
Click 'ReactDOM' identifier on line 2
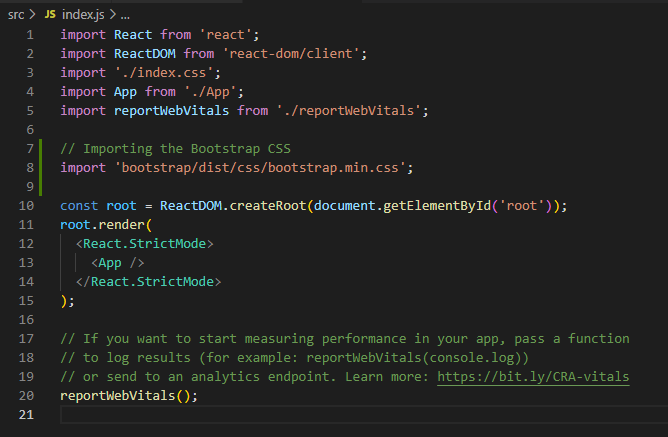(145, 54)
